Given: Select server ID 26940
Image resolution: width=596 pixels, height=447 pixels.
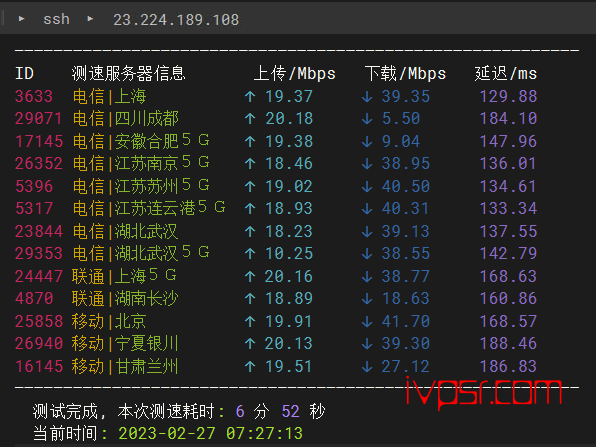Looking at the screenshot, I should pos(38,343).
